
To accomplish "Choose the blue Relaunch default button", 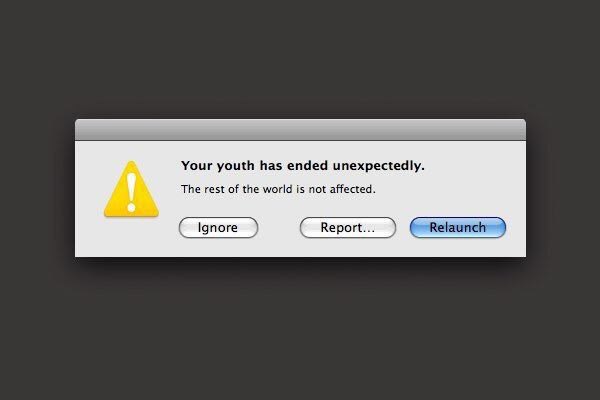I will pos(458,228).
